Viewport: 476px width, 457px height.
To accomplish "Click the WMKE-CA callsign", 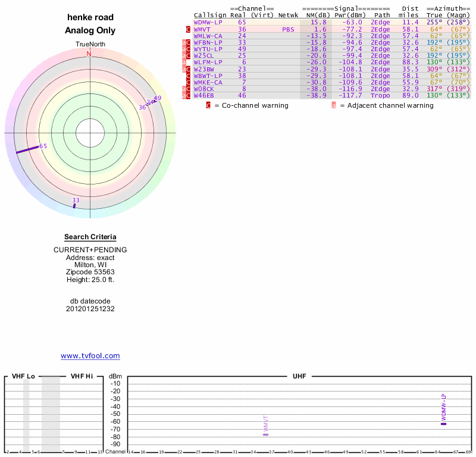I will tap(208, 82).
